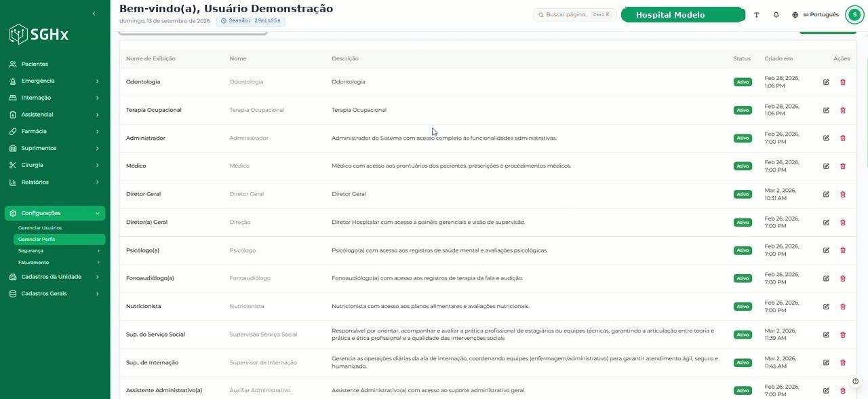
Task: Expand the Cadastros da Unidade menu
Action: (55, 277)
